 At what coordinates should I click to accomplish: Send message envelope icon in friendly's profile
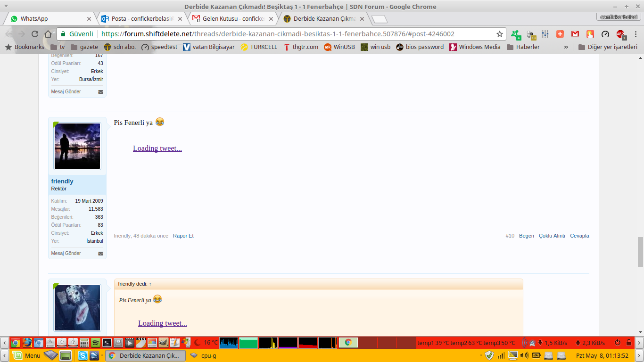tap(100, 254)
